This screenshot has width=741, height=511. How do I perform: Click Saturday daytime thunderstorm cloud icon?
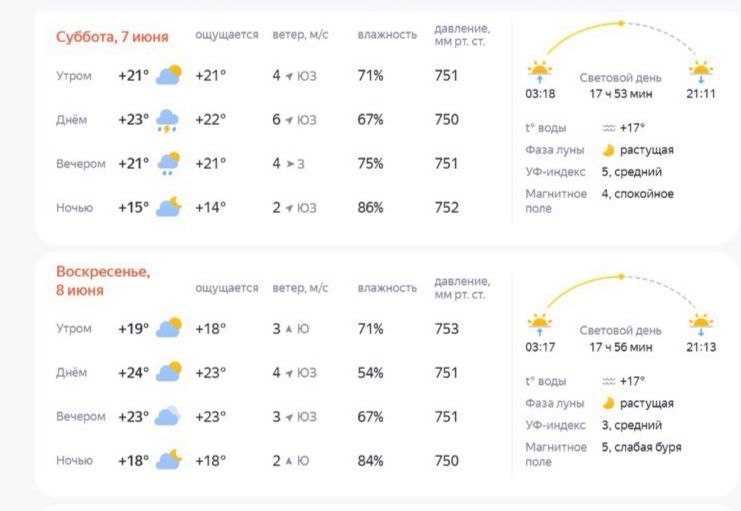point(167,121)
